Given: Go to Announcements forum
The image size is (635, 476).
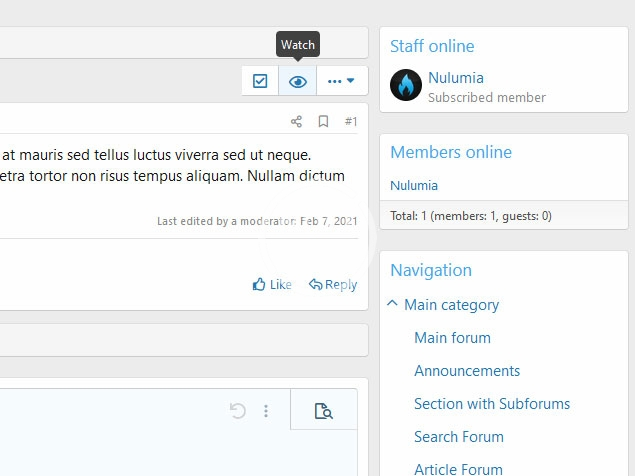Looking at the screenshot, I should click(x=467, y=371).
